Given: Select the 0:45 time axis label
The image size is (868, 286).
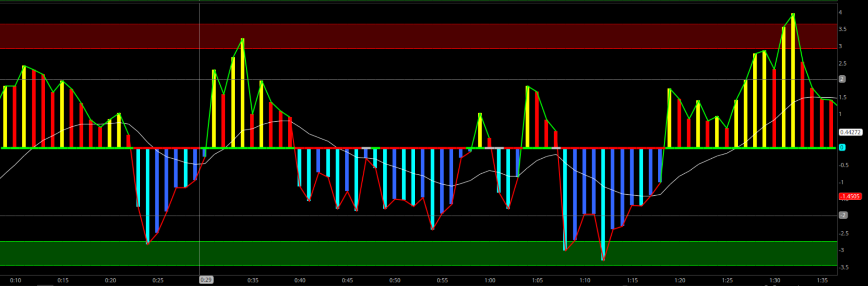Looking at the screenshot, I should [347, 280].
